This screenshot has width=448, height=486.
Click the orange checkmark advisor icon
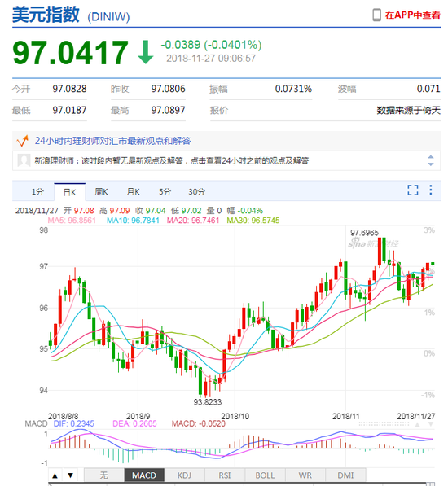[22, 141]
